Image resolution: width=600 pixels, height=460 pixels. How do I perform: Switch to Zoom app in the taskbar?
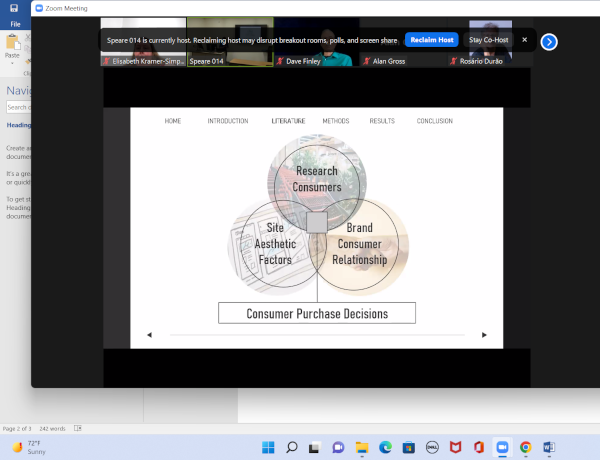[x=502, y=447]
